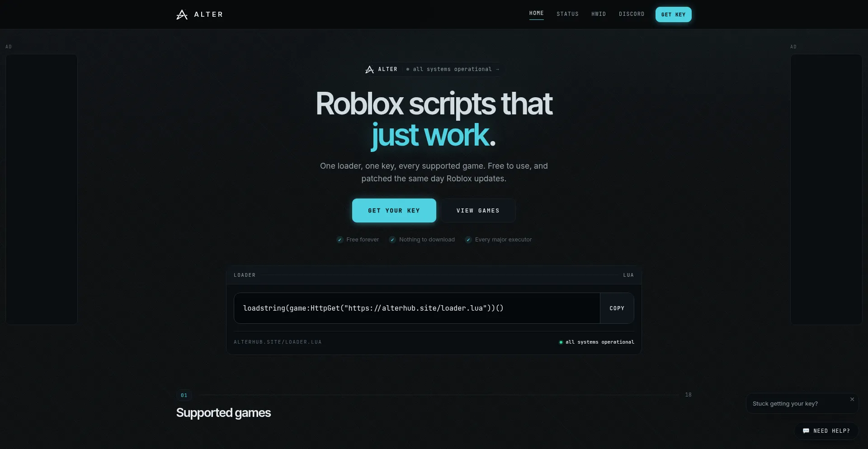Image resolution: width=868 pixels, height=449 pixels.
Task: Open the Need Help chat button
Action: click(x=826, y=431)
